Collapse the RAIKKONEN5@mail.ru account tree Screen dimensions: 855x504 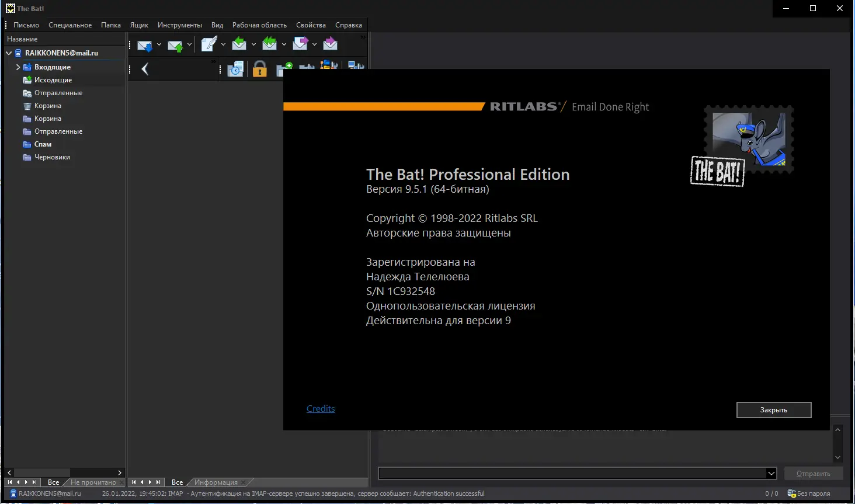coord(8,53)
